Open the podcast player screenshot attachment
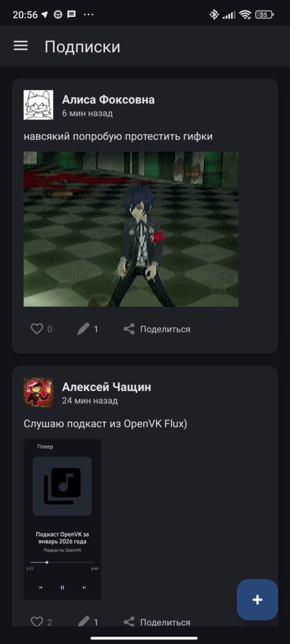The image size is (290, 644). coord(62,519)
